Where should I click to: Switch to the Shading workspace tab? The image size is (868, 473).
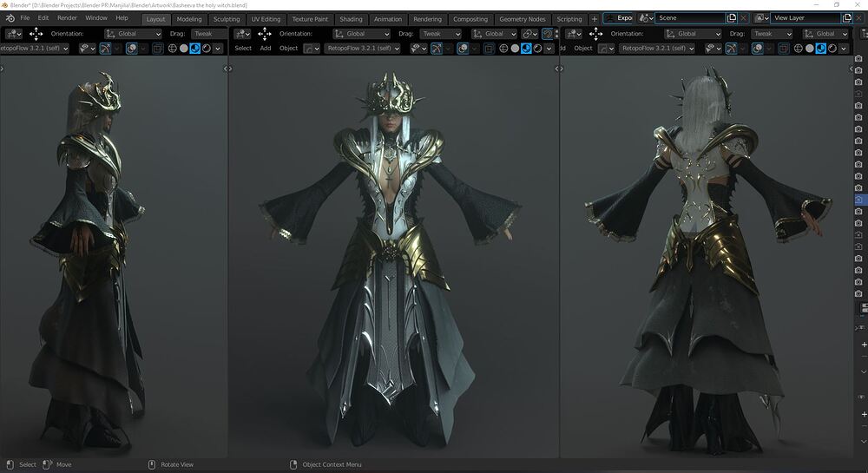coord(351,19)
